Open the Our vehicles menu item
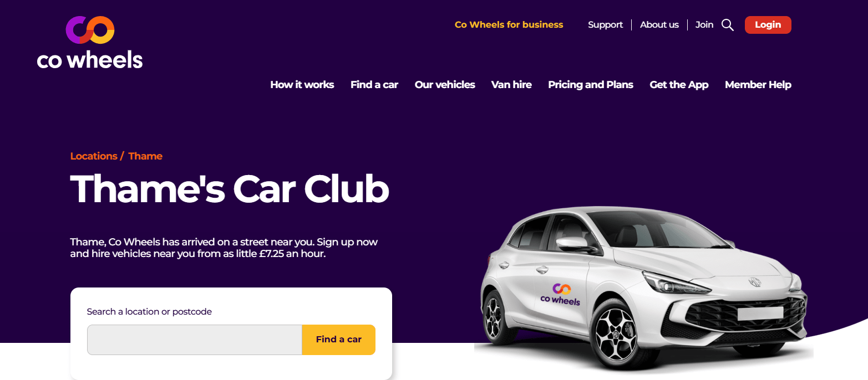Screen dimensions: 868x380 coord(445,85)
